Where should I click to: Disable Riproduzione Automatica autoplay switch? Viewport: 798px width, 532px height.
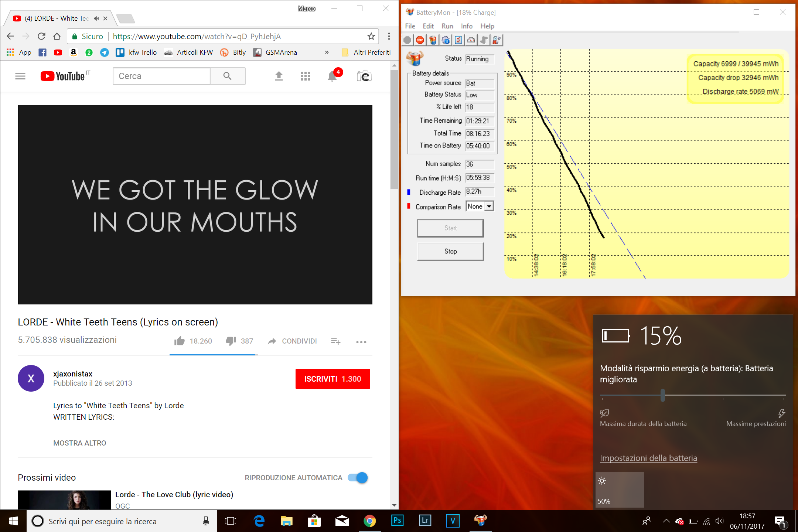pos(358,478)
